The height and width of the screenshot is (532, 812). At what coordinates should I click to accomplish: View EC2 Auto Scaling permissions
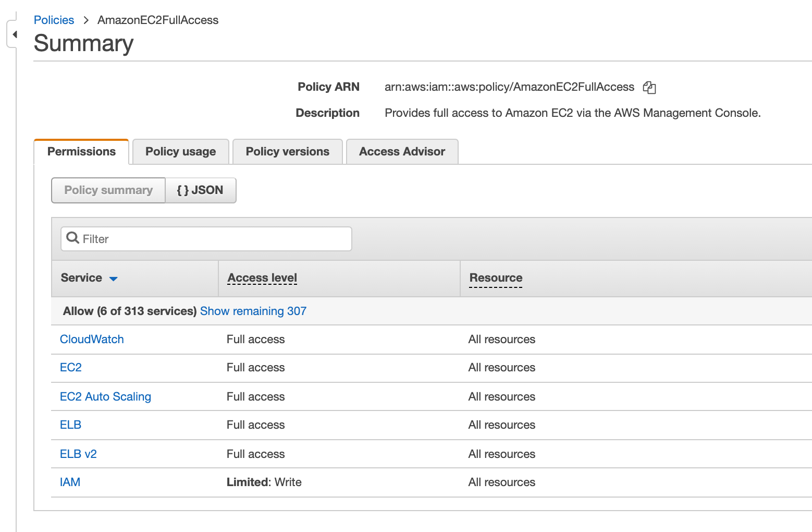click(105, 396)
